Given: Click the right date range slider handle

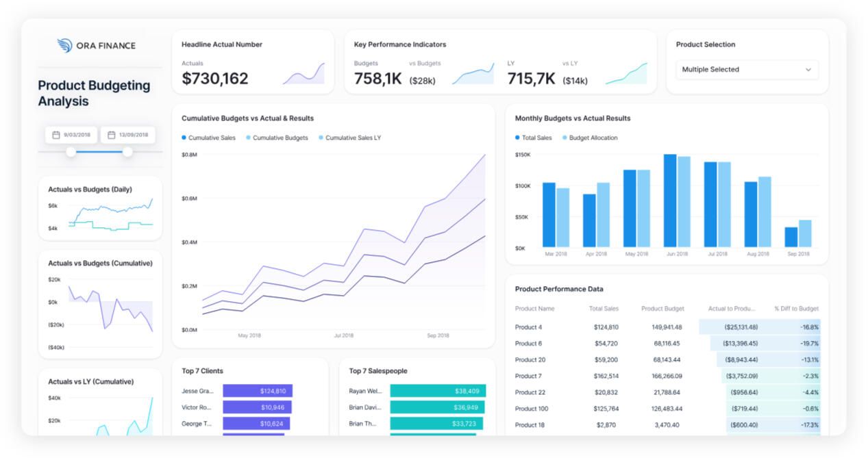Looking at the screenshot, I should (x=127, y=152).
